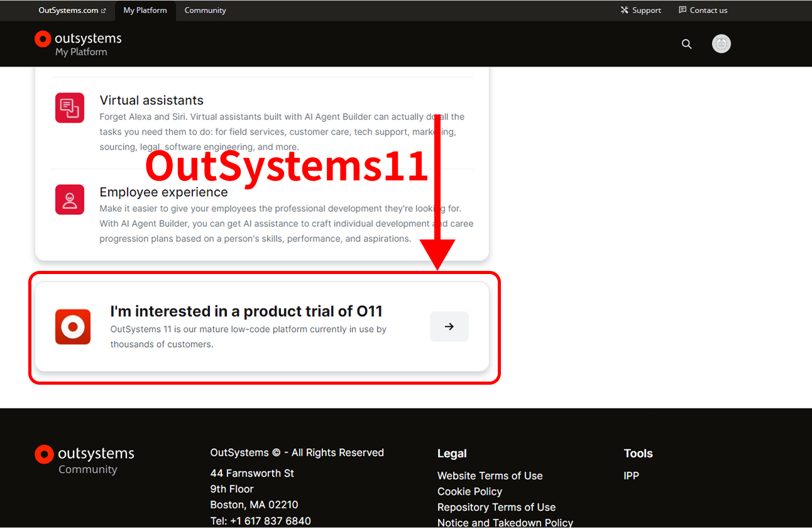This screenshot has height=528, width=812.
Task: Click "OutSystems 11 is our mature low-code platform" description
Action: coord(248,336)
